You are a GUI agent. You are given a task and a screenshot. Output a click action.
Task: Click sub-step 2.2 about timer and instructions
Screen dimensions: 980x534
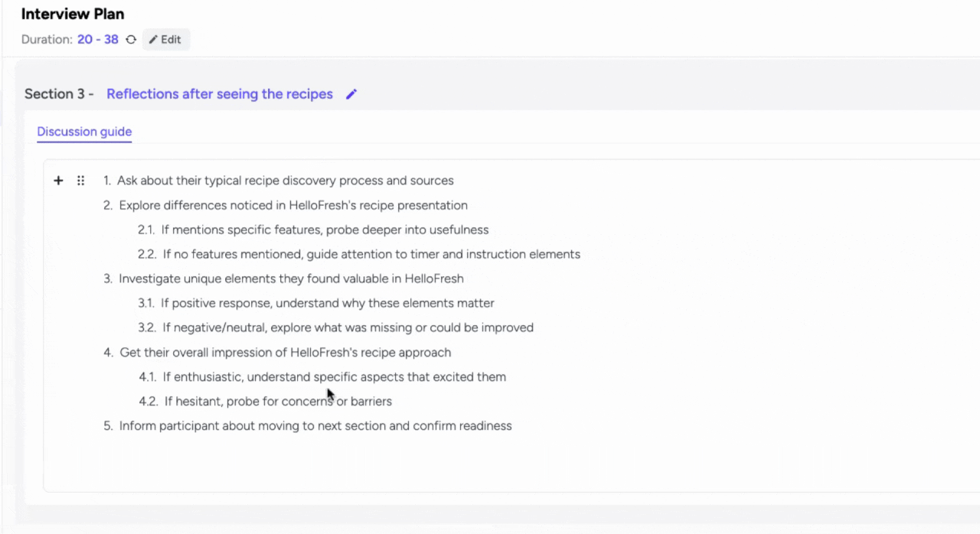coord(371,254)
